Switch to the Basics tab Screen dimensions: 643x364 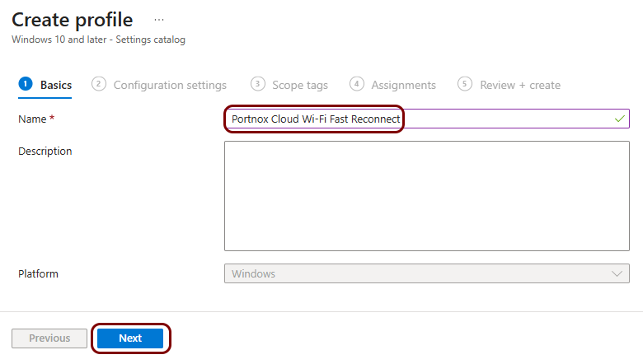click(56, 85)
